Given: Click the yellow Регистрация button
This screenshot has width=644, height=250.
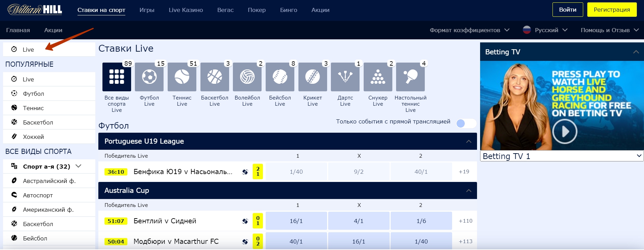Looking at the screenshot, I should click(x=612, y=10).
